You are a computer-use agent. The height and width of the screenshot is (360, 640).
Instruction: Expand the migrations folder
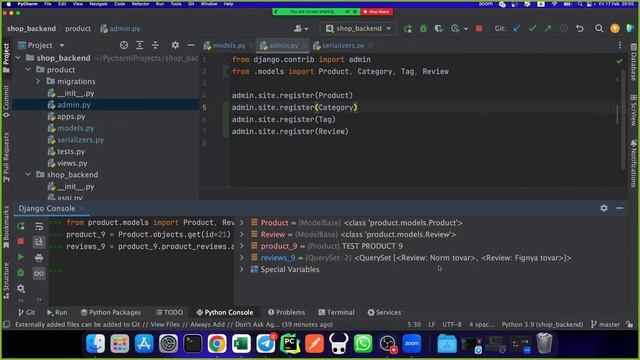click(38, 81)
